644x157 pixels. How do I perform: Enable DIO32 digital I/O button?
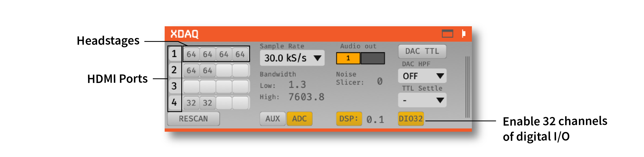(411, 119)
